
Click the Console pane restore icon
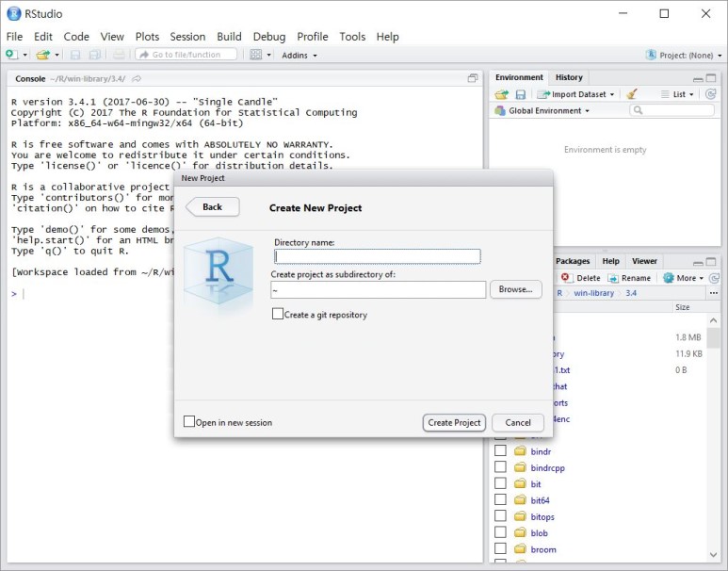pyautogui.click(x=473, y=78)
